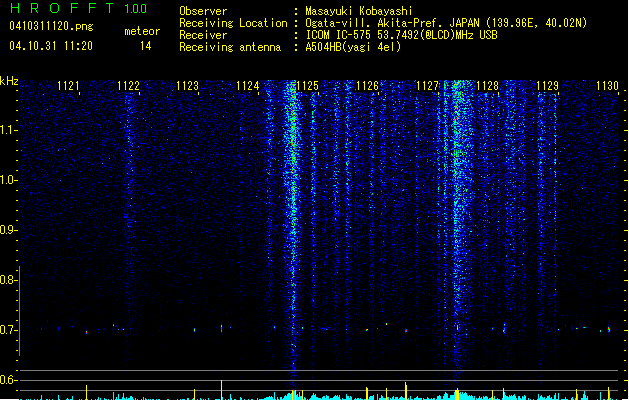This screenshot has width=629, height=400.
Task: Click the meteor count value 14
Action: (146, 46)
